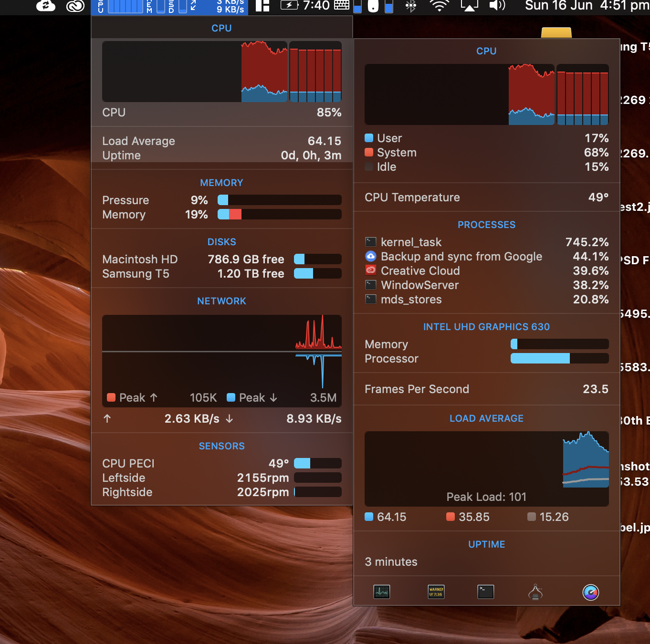Click the Peak Load: 101 label
The height and width of the screenshot is (644, 650).
pos(486,497)
